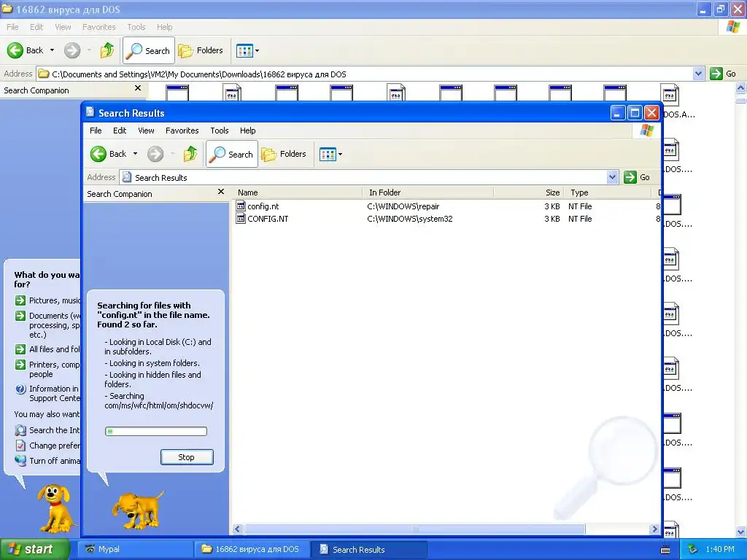Choose Documents search option
Screen dimensions: 747x560
click(x=47, y=324)
